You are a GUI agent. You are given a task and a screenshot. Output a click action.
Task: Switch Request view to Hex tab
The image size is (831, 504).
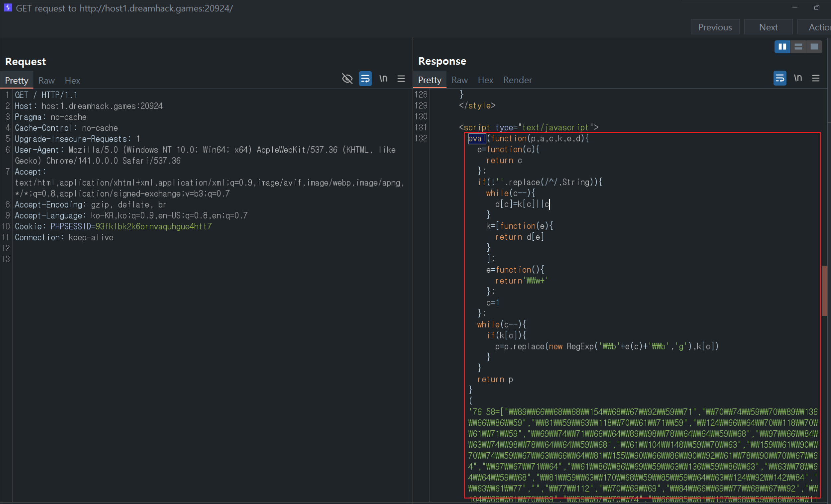point(72,81)
